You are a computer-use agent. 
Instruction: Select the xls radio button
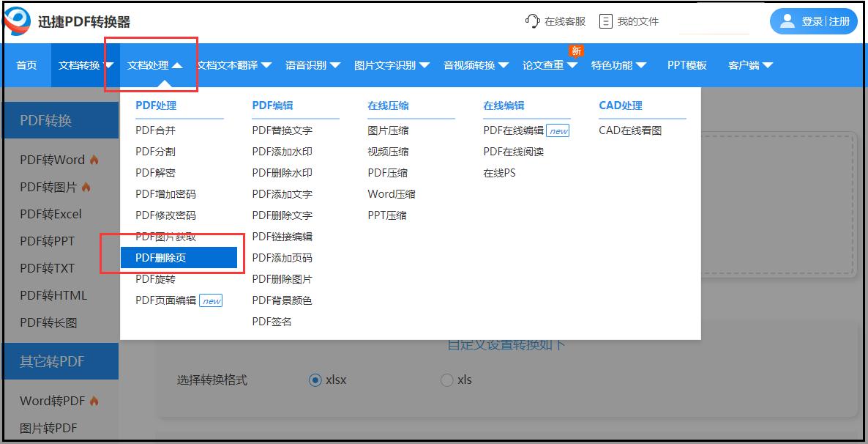pyautogui.click(x=446, y=380)
